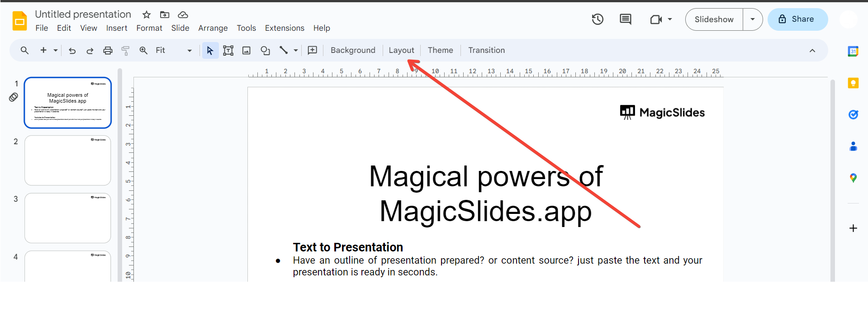Click the slide title 'Magical powers of MagicSlides.app'
Image resolution: width=868 pixels, height=336 pixels.
pos(486,194)
